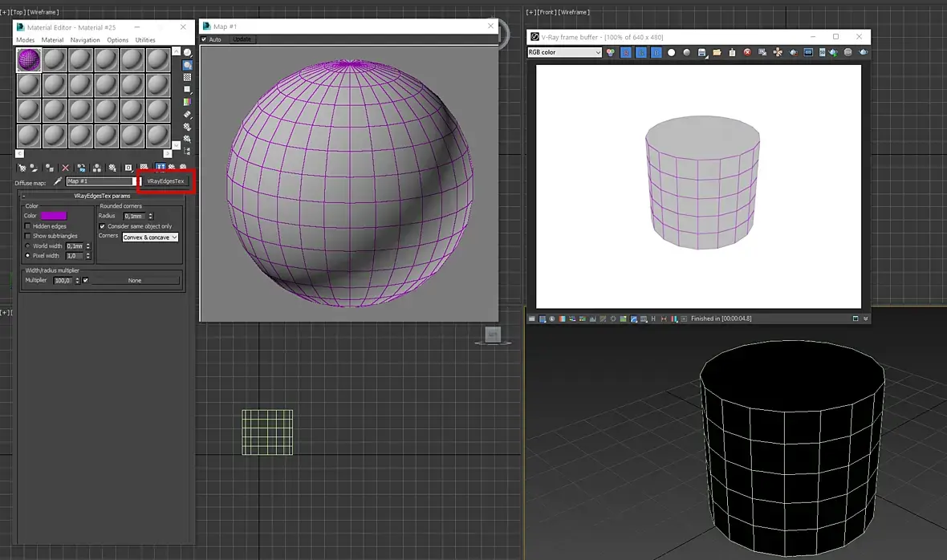Open the Navigation menu in Material Editor

click(85, 40)
